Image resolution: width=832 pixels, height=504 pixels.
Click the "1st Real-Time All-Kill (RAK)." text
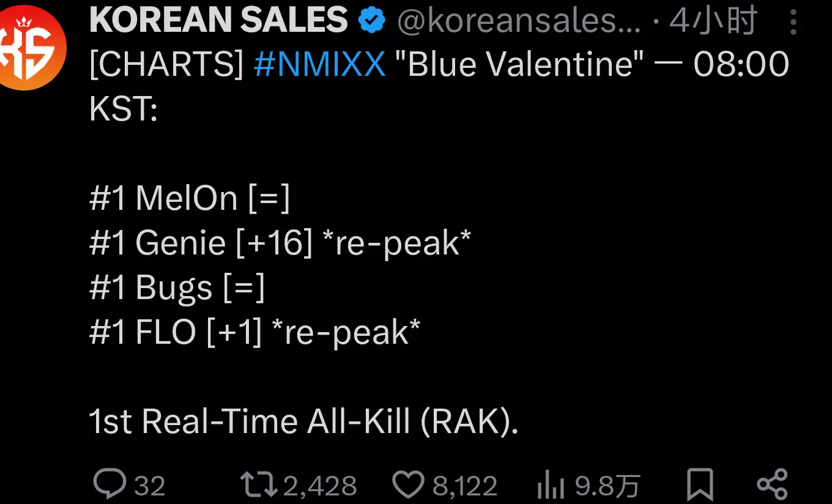[x=303, y=421]
